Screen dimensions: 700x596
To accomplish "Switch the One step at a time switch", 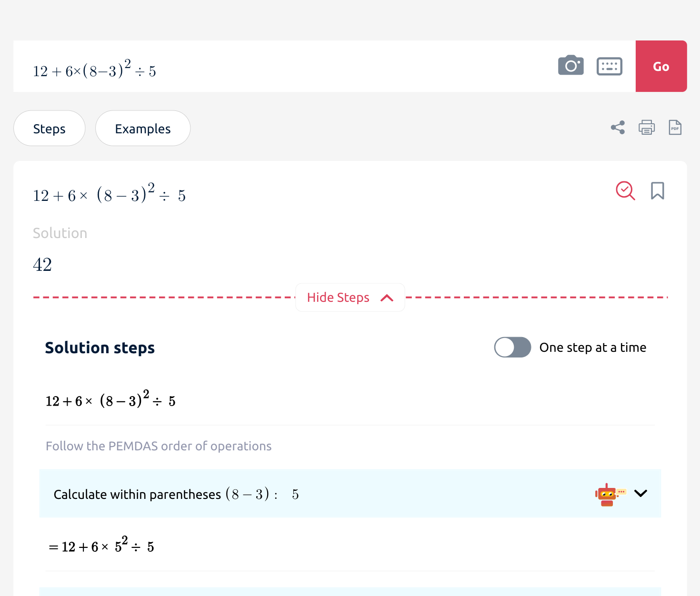I will point(512,348).
